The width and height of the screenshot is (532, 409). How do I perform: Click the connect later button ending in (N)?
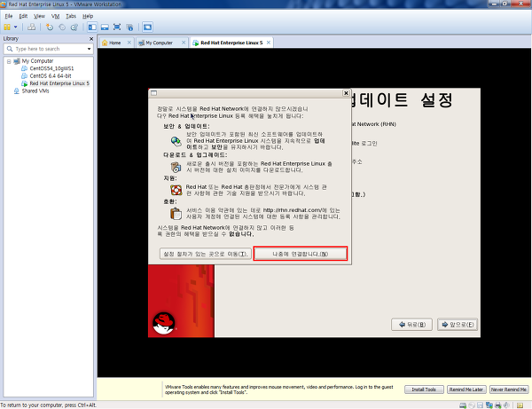[301, 254]
